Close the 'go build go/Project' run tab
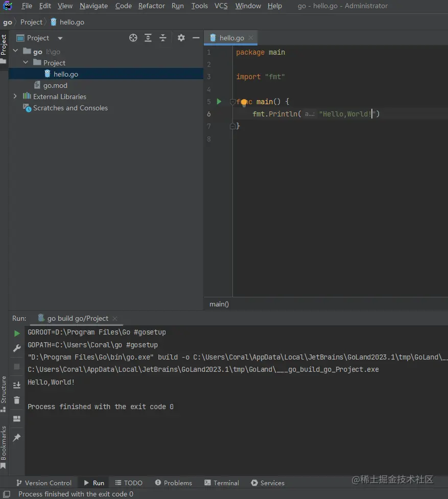Viewport: 448px width, 499px height. (x=115, y=319)
